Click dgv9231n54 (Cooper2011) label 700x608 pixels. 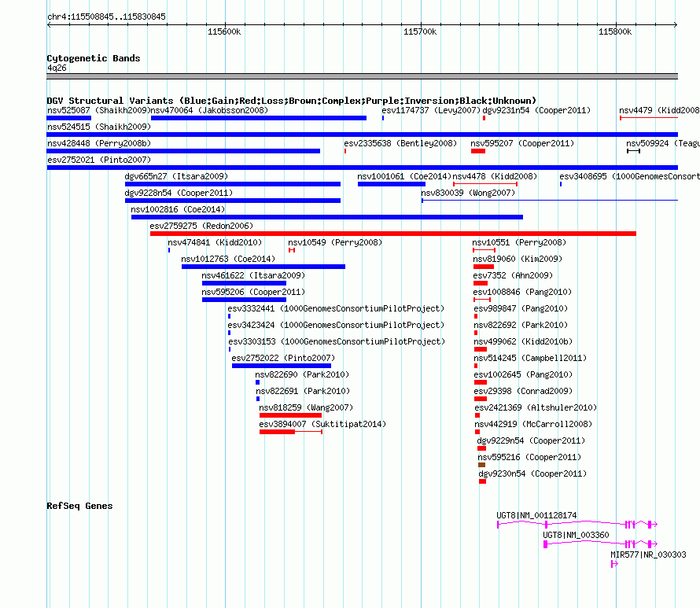point(536,110)
